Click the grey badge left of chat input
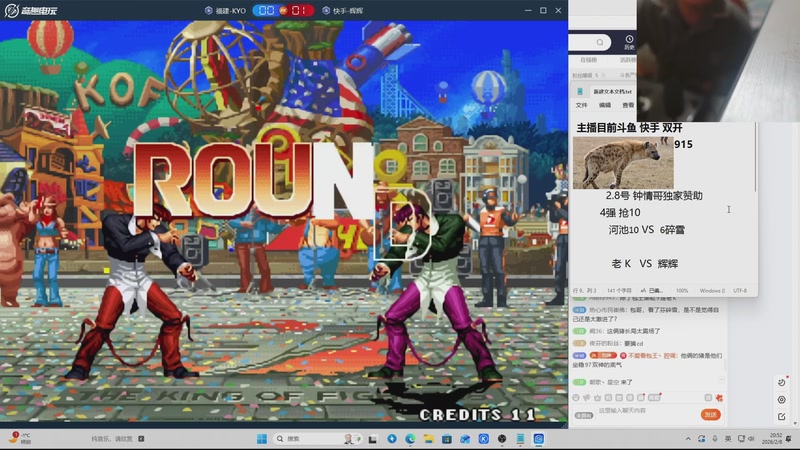This screenshot has height=450, width=800. (x=584, y=415)
